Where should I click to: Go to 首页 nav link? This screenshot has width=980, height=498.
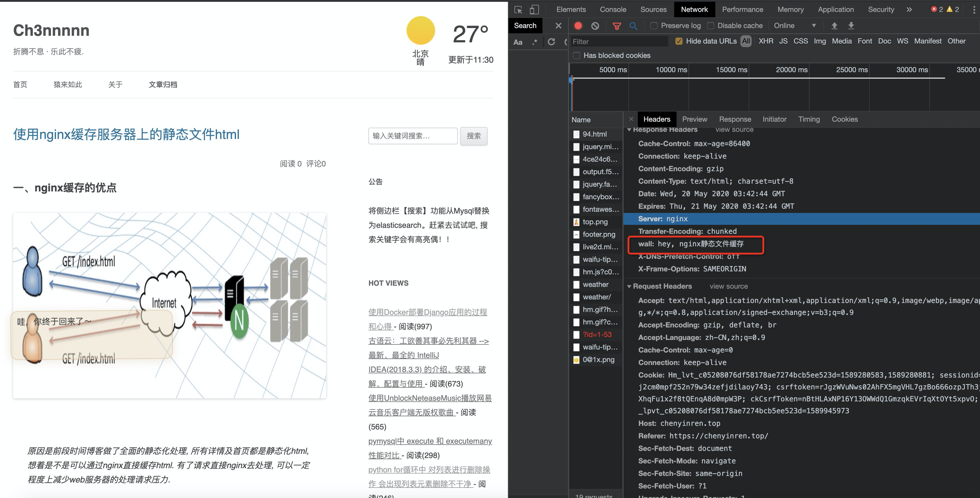[20, 84]
